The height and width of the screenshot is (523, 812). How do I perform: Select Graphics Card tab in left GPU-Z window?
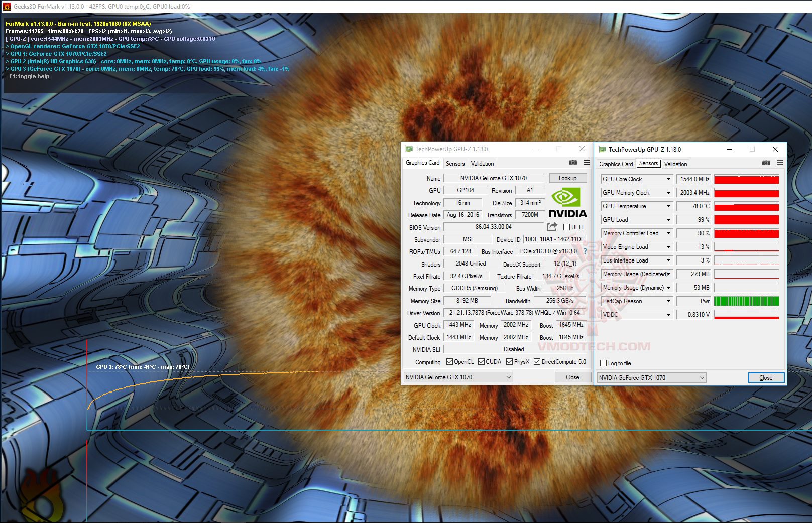pyautogui.click(x=423, y=163)
